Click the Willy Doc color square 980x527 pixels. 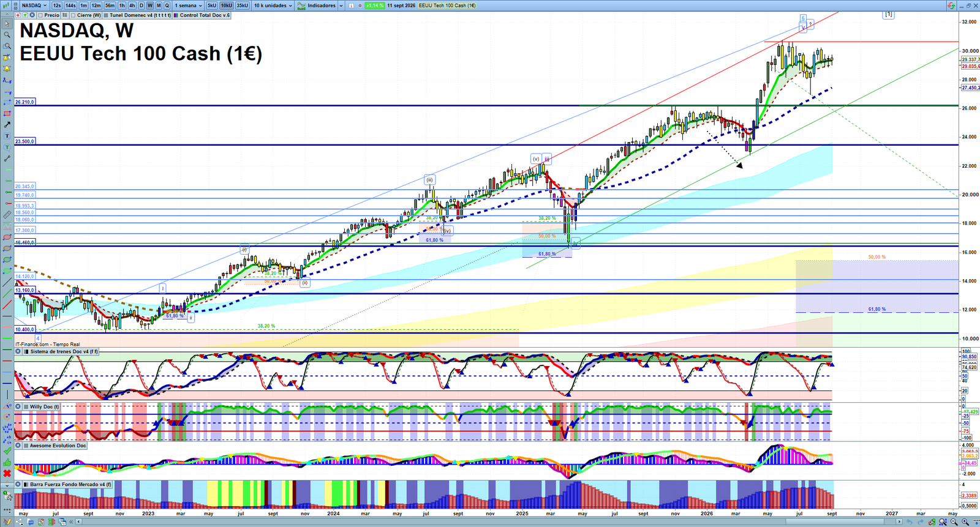(26, 406)
